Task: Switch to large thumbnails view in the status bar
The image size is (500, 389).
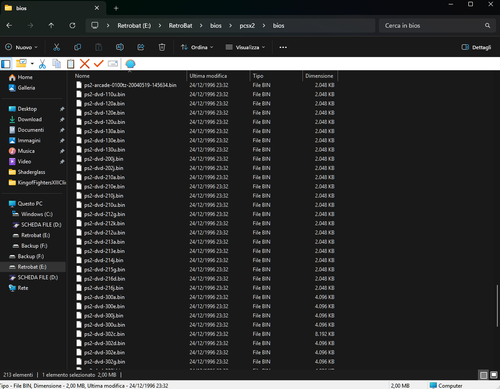Action: point(494,375)
